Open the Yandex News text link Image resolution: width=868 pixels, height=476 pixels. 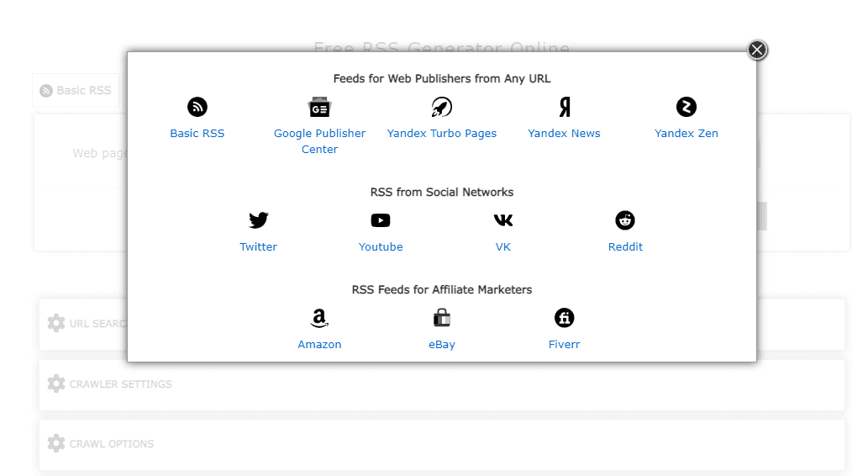(564, 134)
